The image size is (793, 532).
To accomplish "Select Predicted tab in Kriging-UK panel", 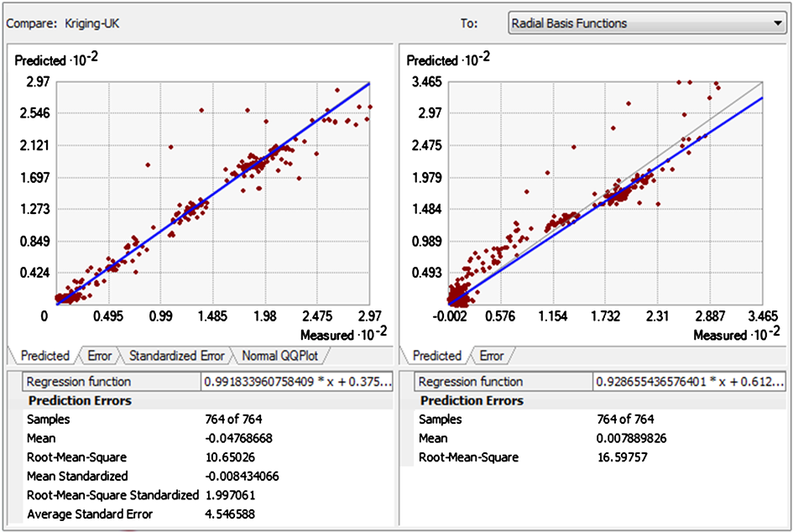I will 44,356.
